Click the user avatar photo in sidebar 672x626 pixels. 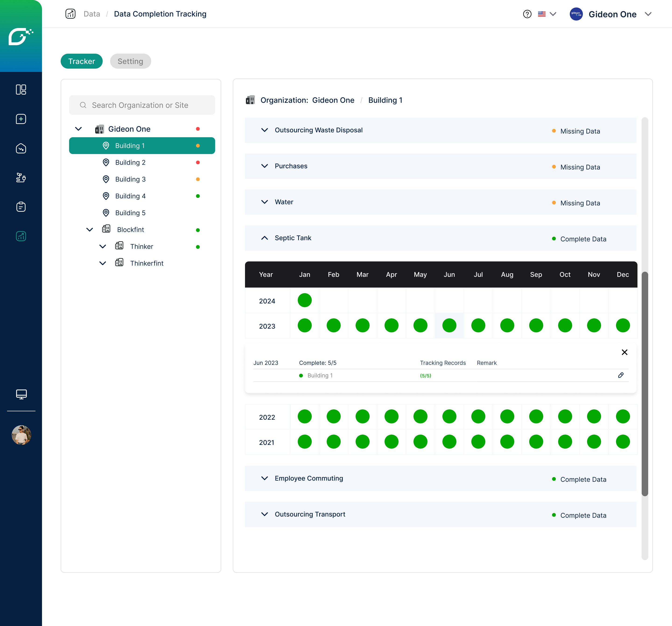click(21, 435)
